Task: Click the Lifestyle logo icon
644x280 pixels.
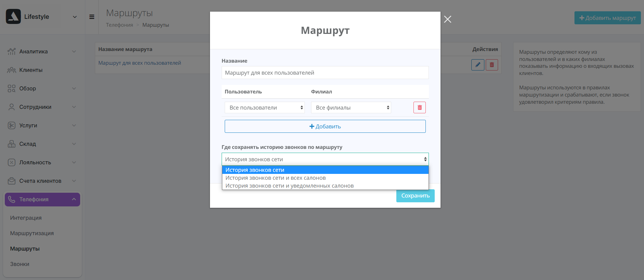Action: coord(13,16)
